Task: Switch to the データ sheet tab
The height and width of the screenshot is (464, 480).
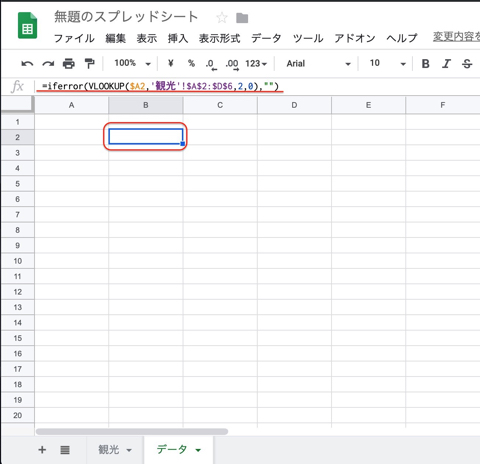Action: [x=172, y=450]
